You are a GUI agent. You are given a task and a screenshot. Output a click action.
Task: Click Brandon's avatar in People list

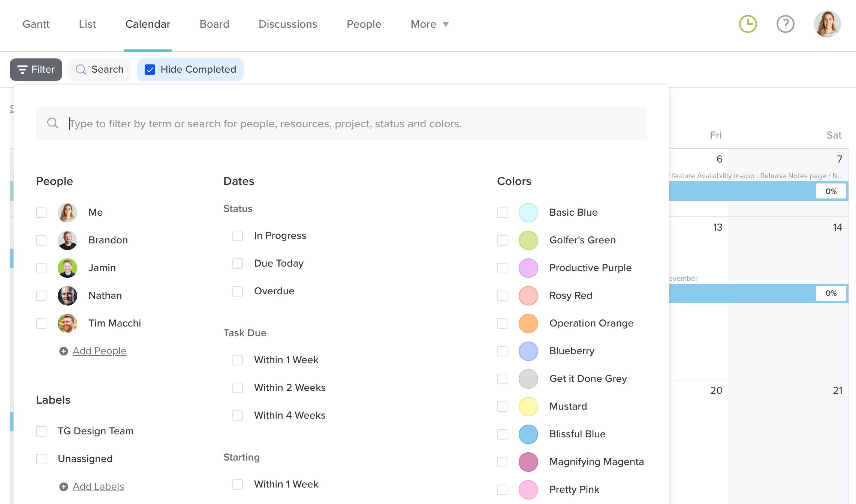[67, 240]
